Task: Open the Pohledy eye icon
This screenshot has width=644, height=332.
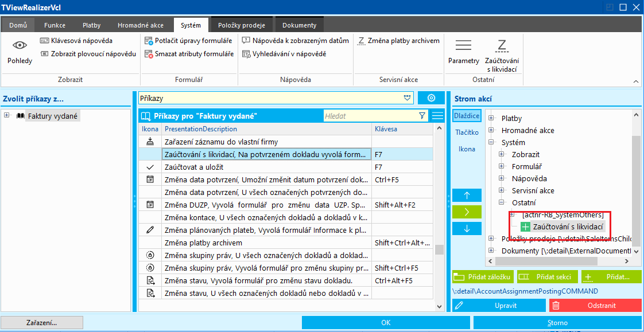Action: click(x=20, y=45)
